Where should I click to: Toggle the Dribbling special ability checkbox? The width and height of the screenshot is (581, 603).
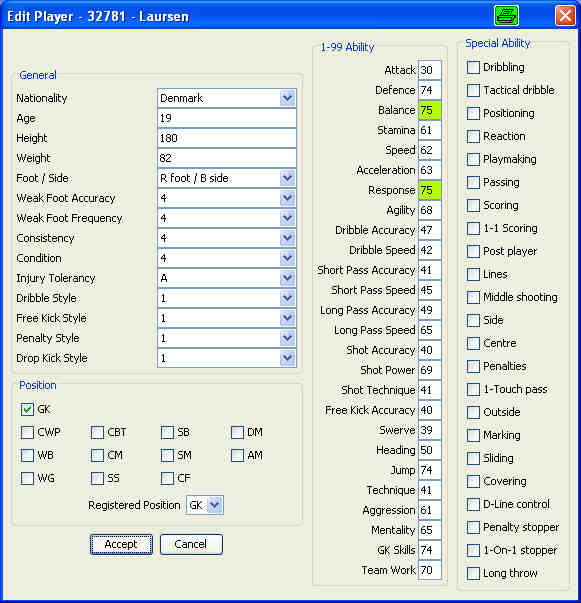[473, 67]
